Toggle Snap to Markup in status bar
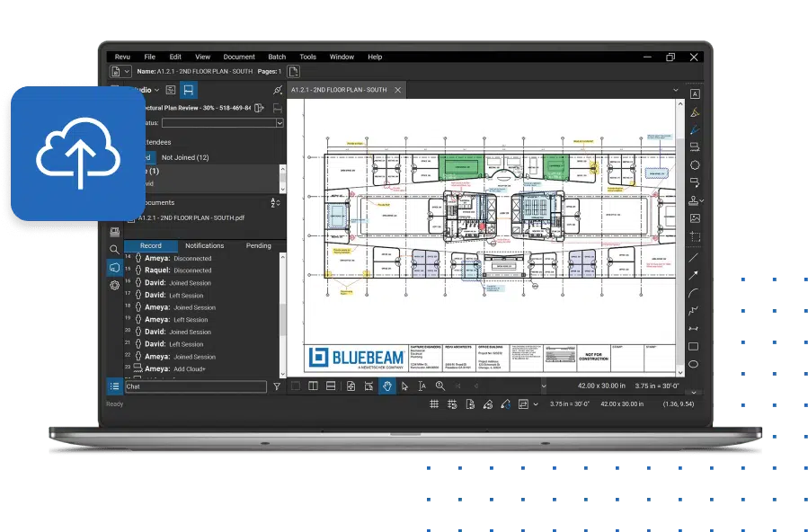Image resolution: width=808 pixels, height=532 pixels. tap(487, 404)
